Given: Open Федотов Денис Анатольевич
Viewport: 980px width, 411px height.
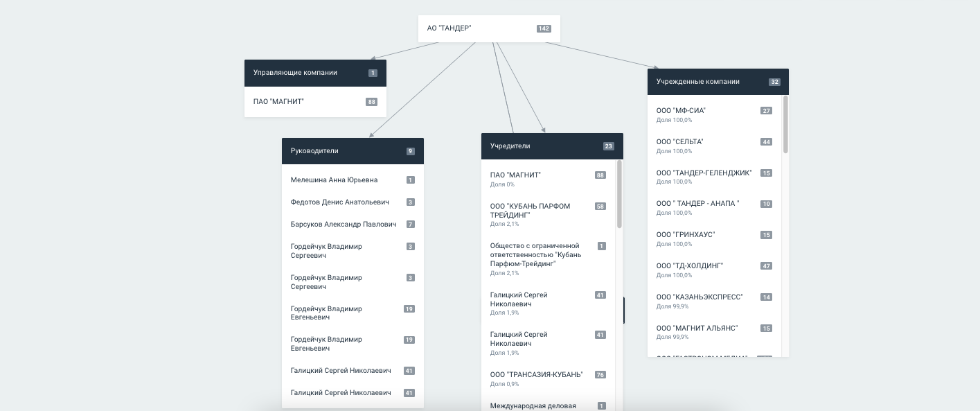Looking at the screenshot, I should click(340, 202).
